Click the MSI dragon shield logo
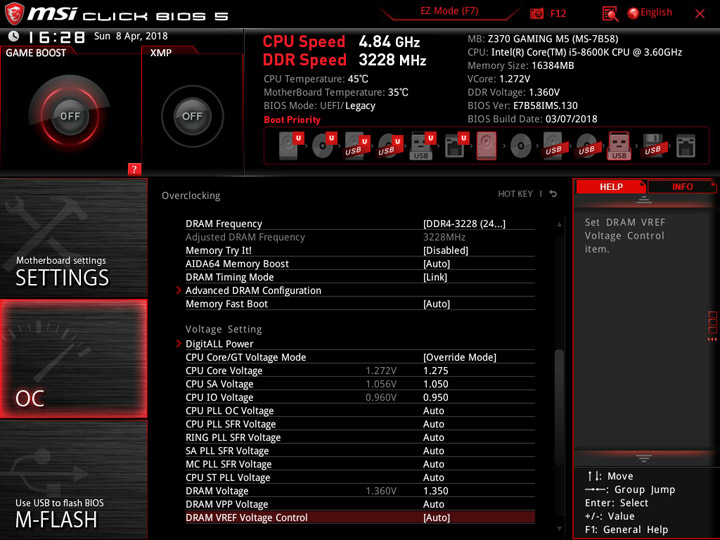The image size is (720, 540). (x=14, y=14)
